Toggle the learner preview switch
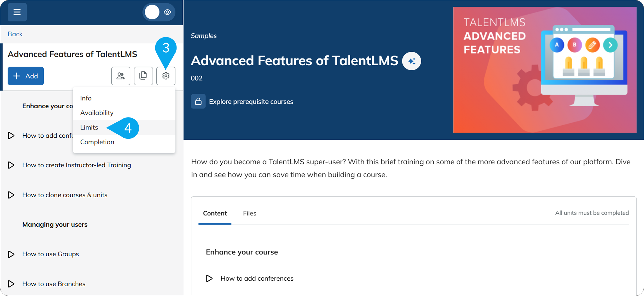Image resolution: width=644 pixels, height=296 pixels. [x=159, y=12]
